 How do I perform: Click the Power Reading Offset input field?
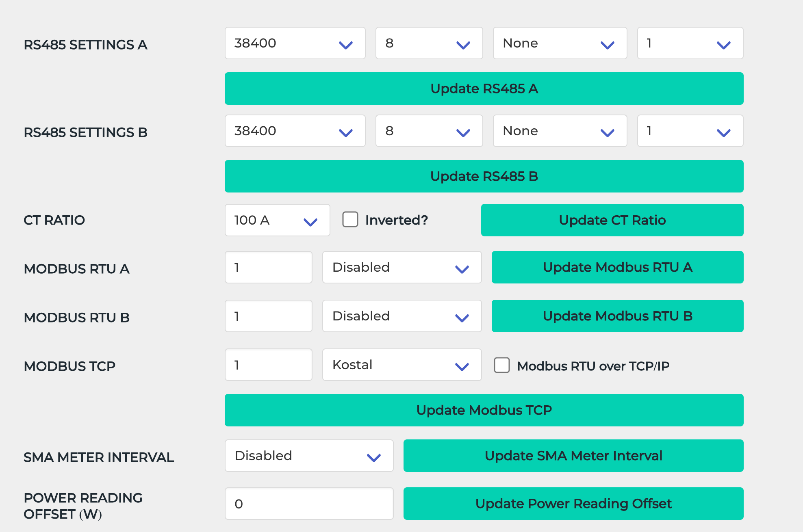309,504
